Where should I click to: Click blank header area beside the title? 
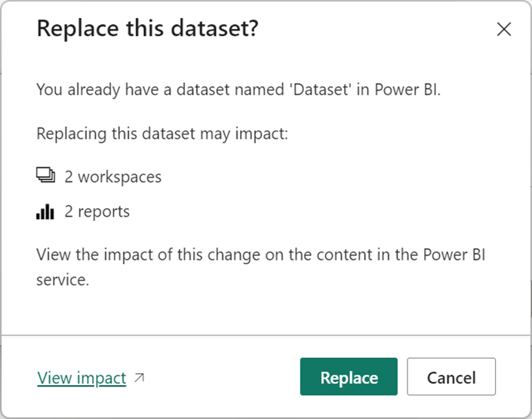click(x=377, y=29)
